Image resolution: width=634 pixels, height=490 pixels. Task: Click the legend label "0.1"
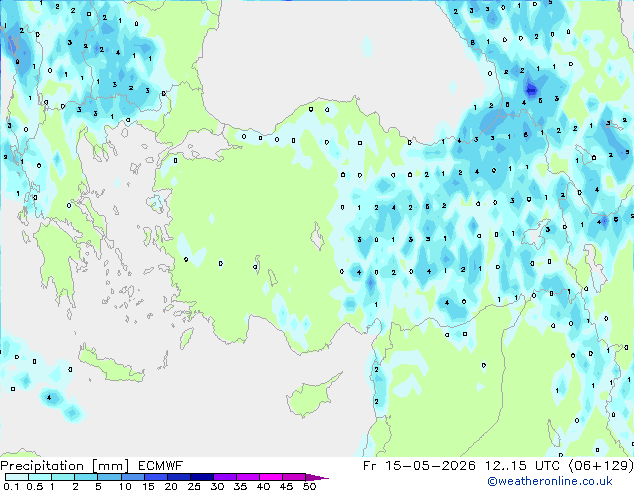click(x=11, y=486)
